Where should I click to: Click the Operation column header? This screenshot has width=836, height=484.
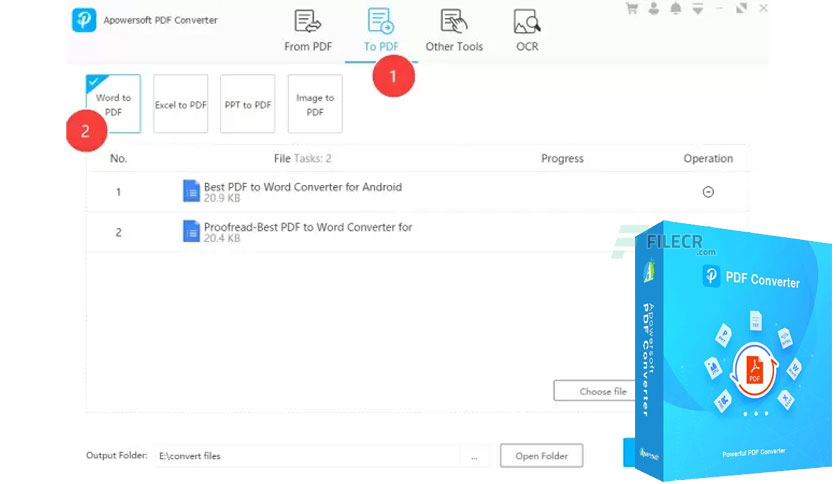708,158
